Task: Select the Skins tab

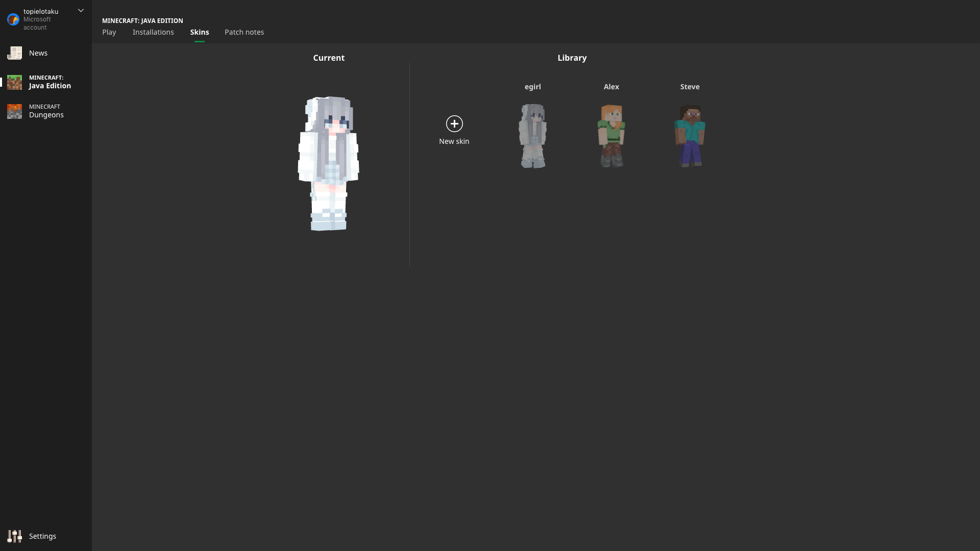Action: coord(200,32)
